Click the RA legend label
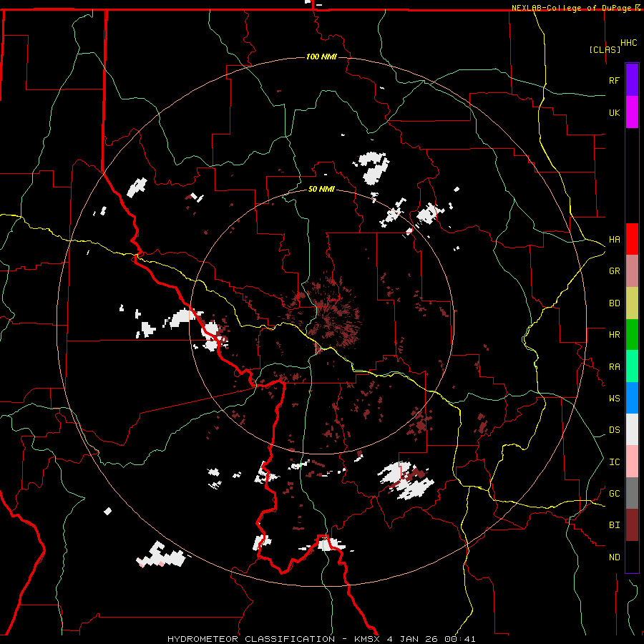Image resolution: width=644 pixels, height=644 pixels. coord(614,366)
